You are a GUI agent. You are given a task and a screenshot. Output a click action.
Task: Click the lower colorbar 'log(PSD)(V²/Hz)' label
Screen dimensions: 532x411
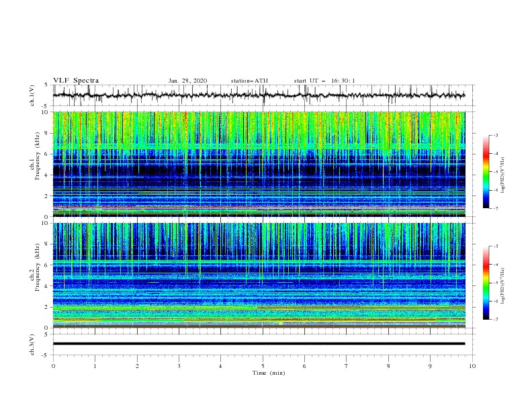pos(503,285)
